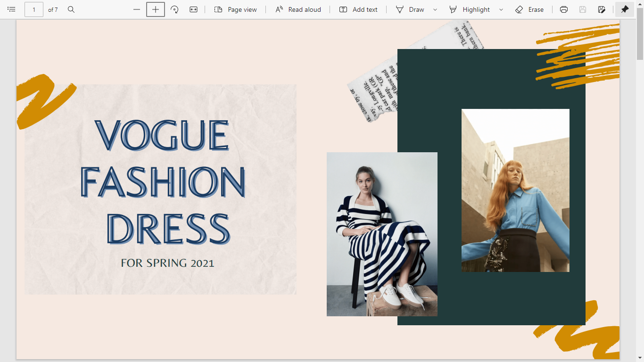The image size is (644, 362).
Task: Click the blue shirt model photo
Action: [515, 190]
